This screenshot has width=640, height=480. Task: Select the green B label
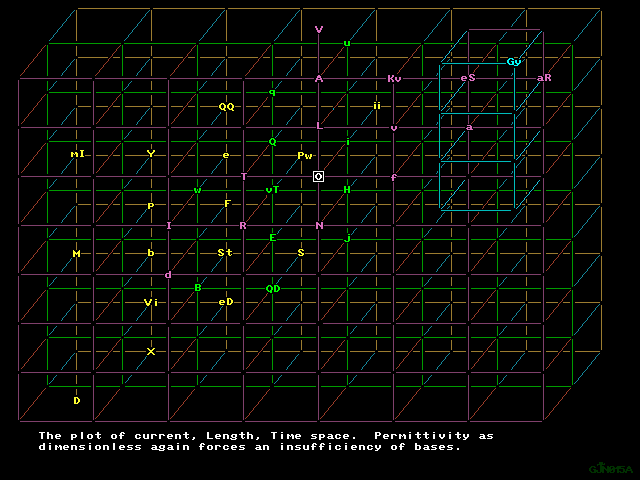[198, 288]
